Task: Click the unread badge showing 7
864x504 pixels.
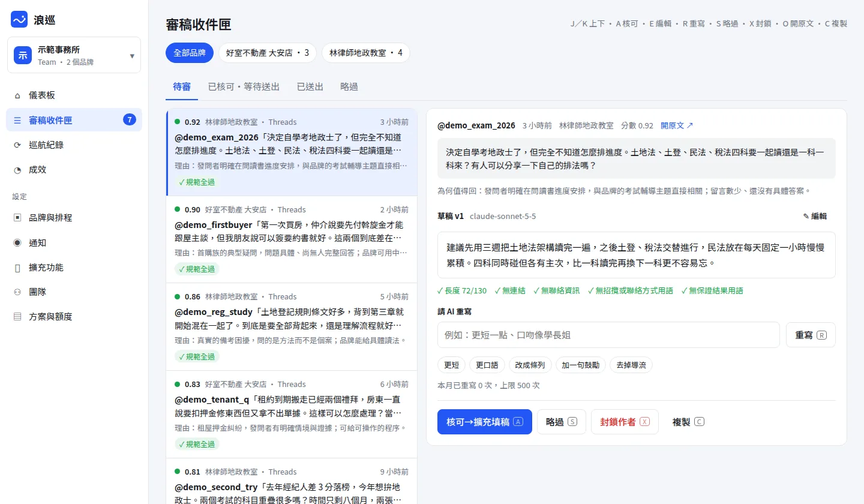Action: [x=129, y=120]
